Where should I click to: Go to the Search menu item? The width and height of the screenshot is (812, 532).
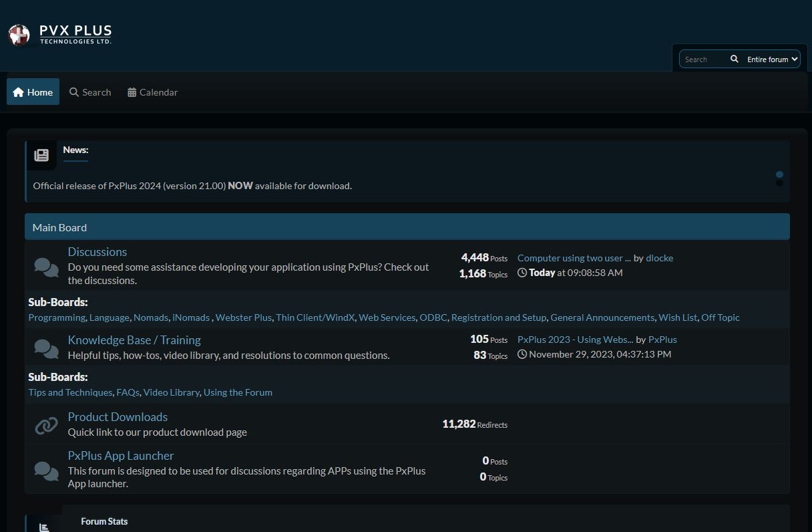point(90,92)
